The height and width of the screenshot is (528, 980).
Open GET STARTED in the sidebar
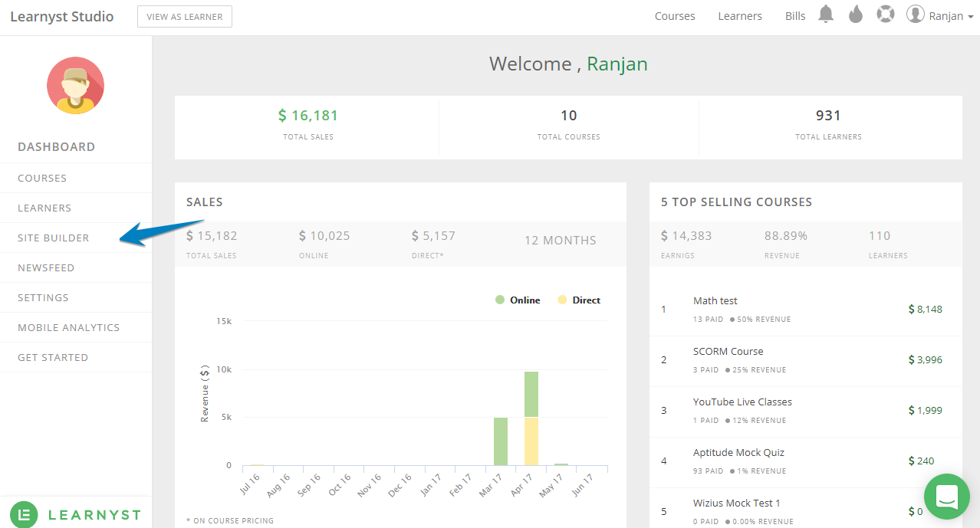click(x=53, y=357)
